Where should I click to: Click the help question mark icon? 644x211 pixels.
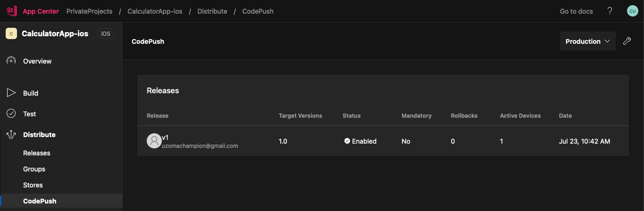(x=610, y=11)
